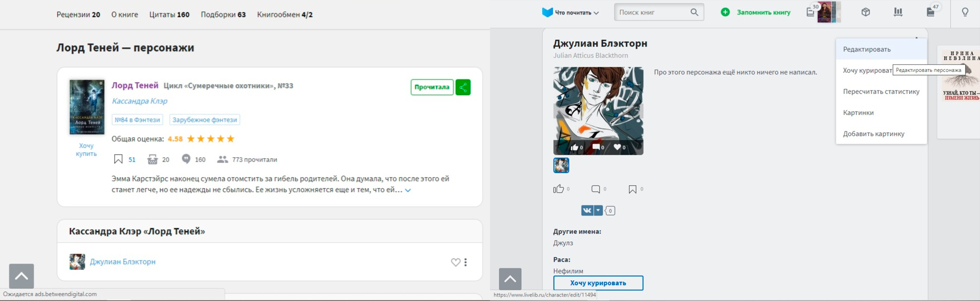Open author link Кассандра Клэр

pyautogui.click(x=139, y=101)
